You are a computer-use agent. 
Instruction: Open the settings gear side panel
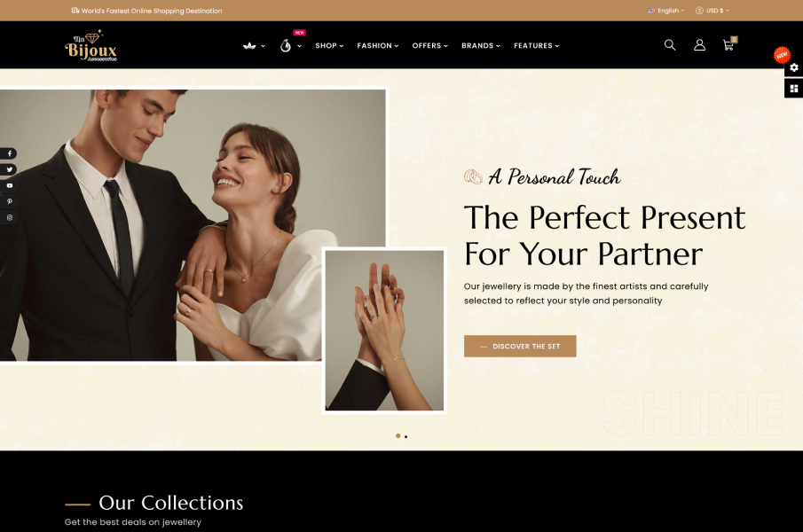793,67
